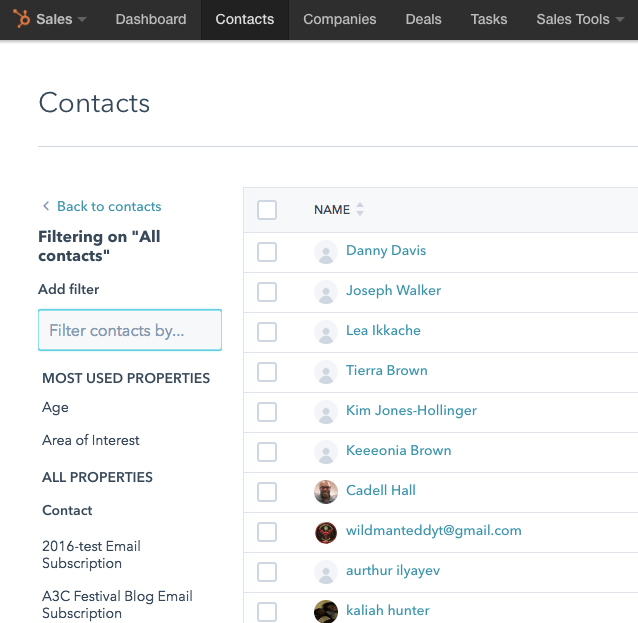Check the box next to Joseph Walker
The height and width of the screenshot is (623, 638).
coord(267,292)
